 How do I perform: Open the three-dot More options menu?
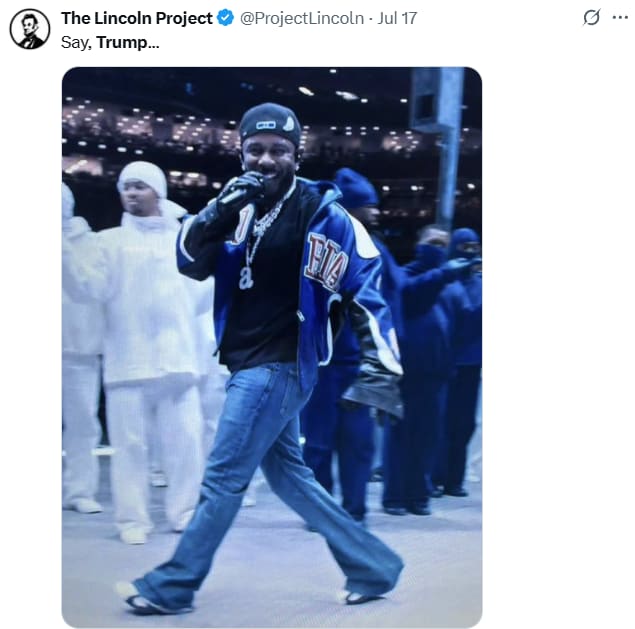click(620, 17)
